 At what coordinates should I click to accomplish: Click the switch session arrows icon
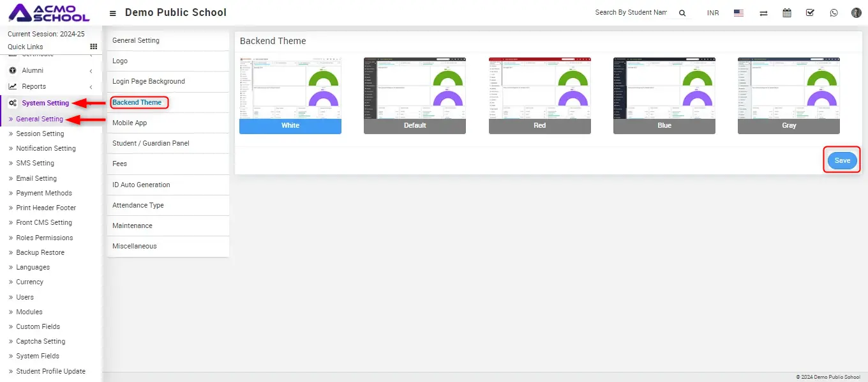pyautogui.click(x=763, y=13)
